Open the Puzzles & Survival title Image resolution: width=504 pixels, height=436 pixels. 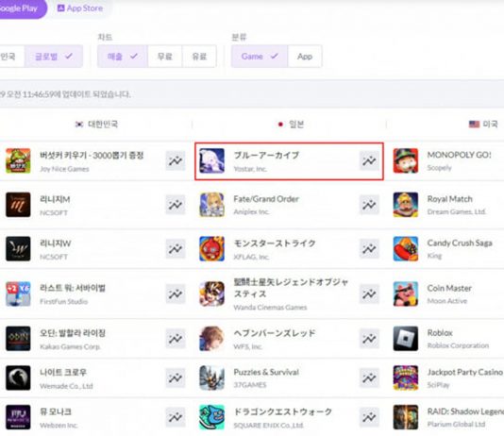[266, 372]
